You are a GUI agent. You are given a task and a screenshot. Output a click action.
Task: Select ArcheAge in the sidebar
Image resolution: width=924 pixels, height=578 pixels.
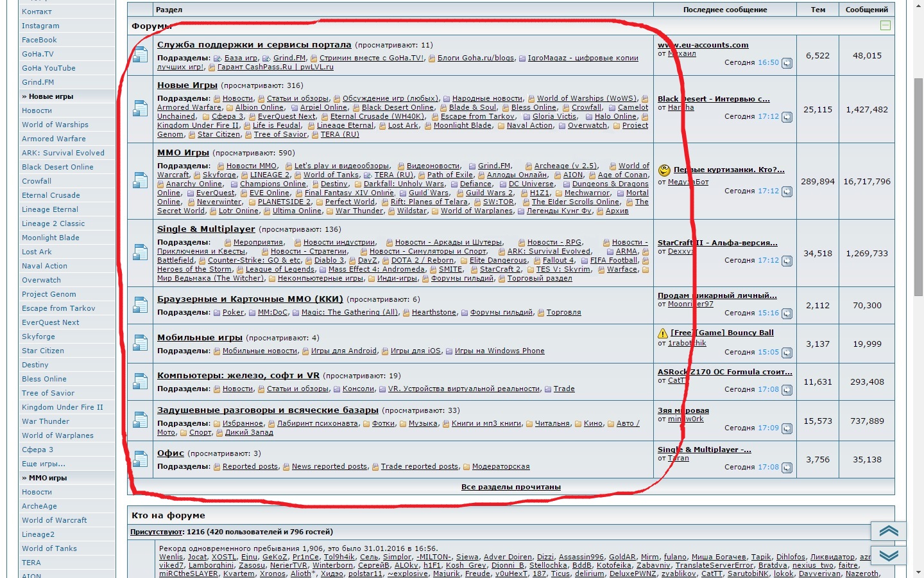(x=39, y=506)
